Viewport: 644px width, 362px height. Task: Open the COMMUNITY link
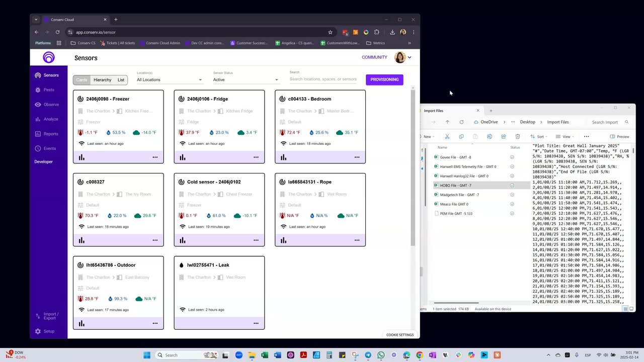coord(374,57)
